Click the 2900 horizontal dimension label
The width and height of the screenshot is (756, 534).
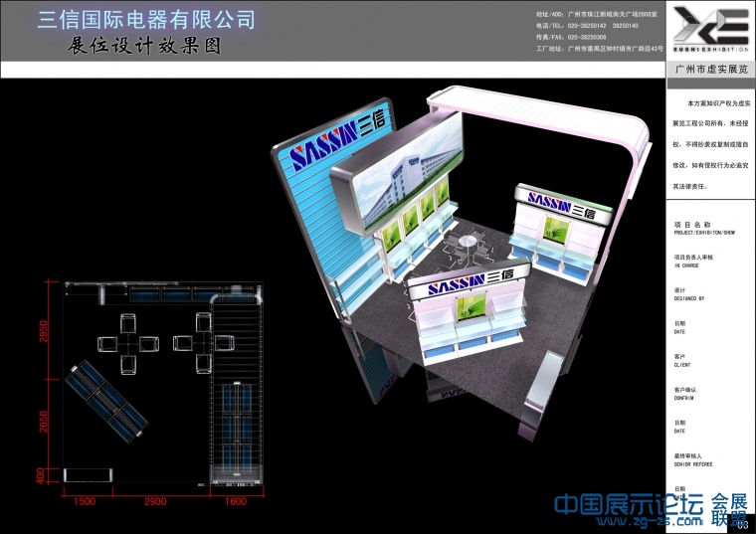[x=155, y=502]
